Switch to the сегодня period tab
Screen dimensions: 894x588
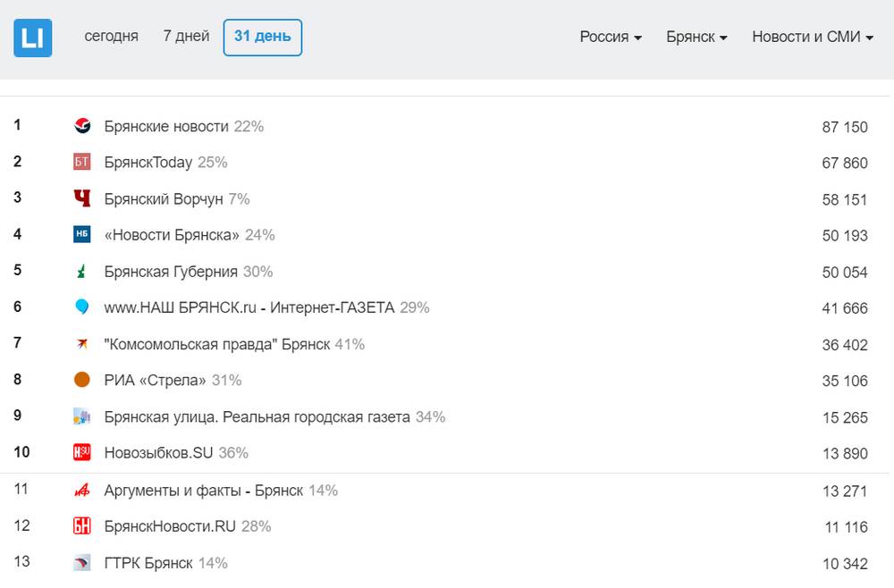[x=112, y=37]
